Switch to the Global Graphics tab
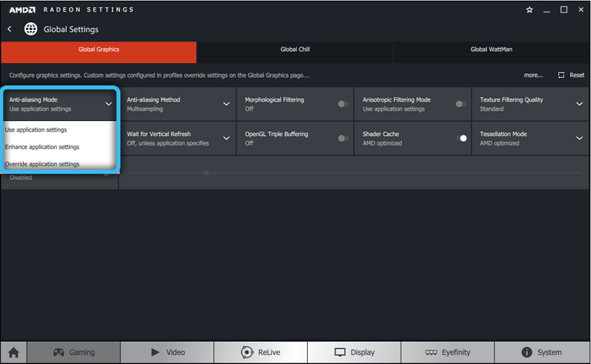Screen dimensions: 591x364 point(99,53)
